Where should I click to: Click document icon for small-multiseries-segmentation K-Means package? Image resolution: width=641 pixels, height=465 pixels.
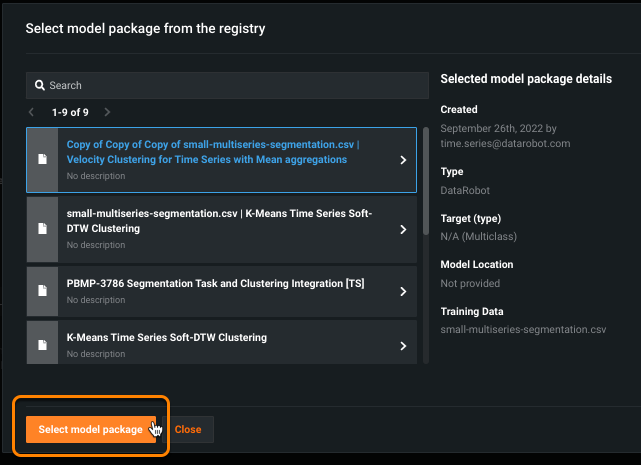point(42,228)
